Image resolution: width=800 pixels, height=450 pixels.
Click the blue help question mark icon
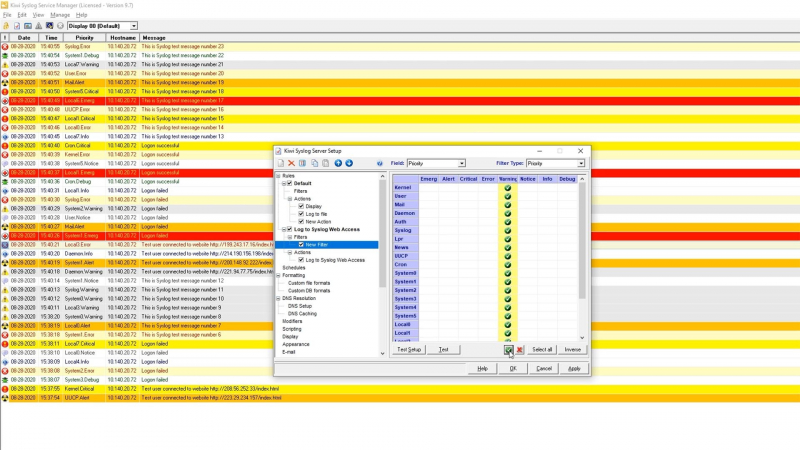[x=380, y=163]
